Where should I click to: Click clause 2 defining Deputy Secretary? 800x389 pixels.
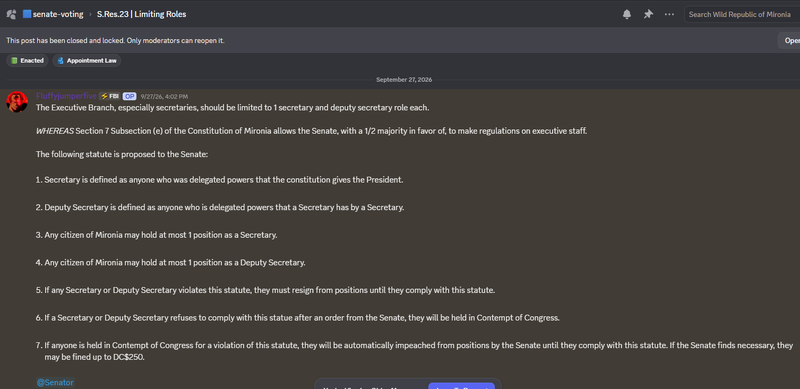[x=220, y=208]
